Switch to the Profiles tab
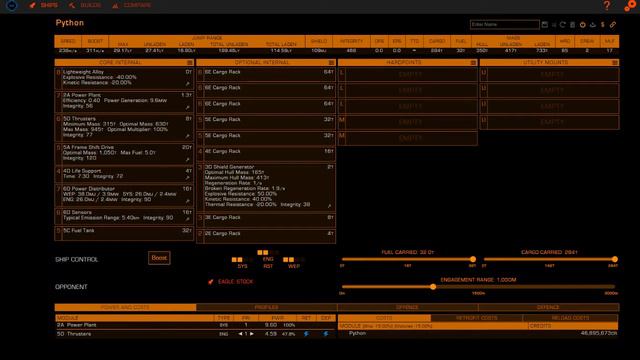The image size is (640, 360). click(267, 307)
